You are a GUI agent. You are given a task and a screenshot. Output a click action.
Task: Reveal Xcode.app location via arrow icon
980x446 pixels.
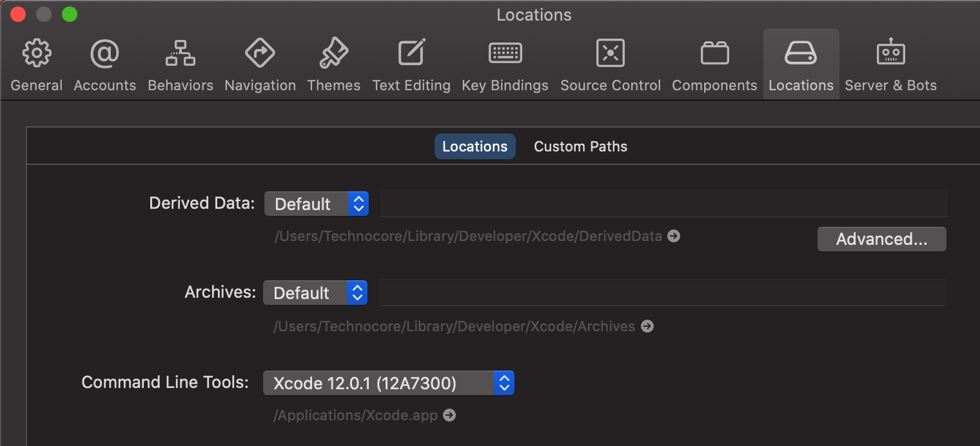point(449,416)
